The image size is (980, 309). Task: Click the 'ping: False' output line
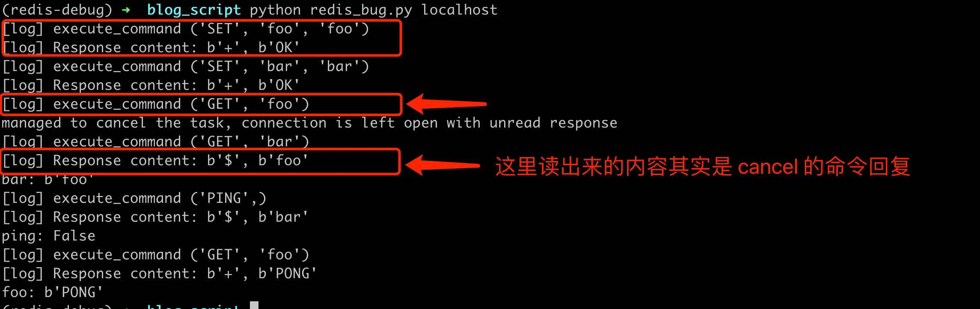click(48, 236)
